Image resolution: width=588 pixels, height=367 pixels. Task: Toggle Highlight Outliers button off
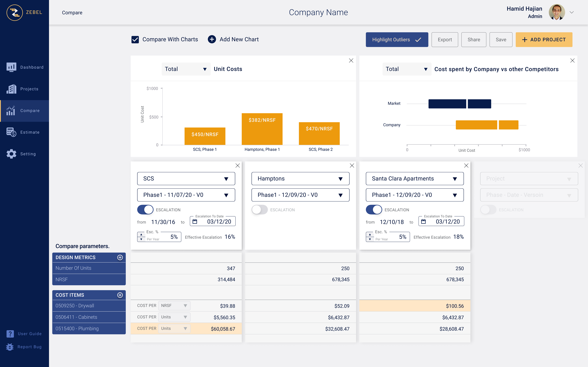(x=397, y=40)
